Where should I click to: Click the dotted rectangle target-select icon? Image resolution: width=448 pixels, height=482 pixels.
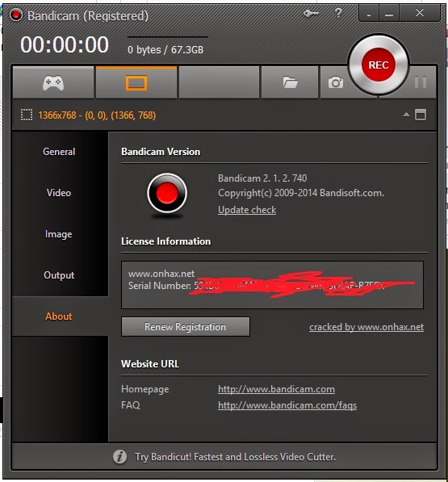[27, 115]
